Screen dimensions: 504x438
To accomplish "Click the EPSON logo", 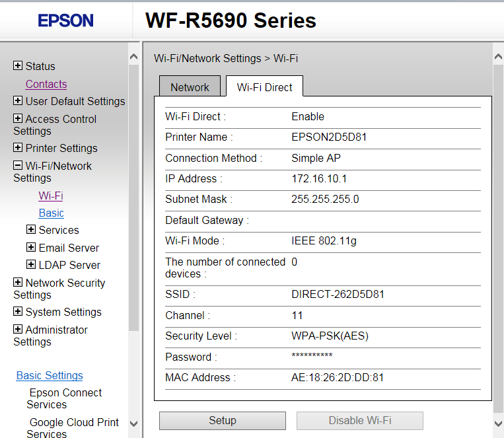I will [x=65, y=20].
